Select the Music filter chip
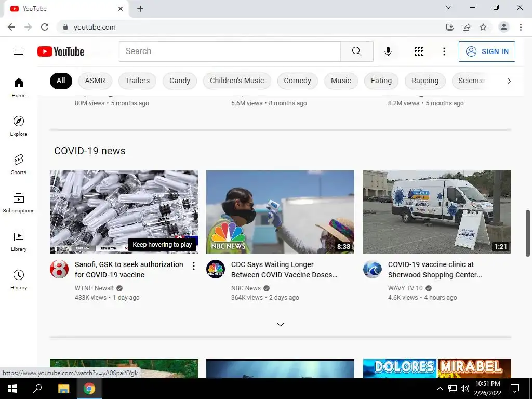The width and height of the screenshot is (532, 399). [x=341, y=81]
